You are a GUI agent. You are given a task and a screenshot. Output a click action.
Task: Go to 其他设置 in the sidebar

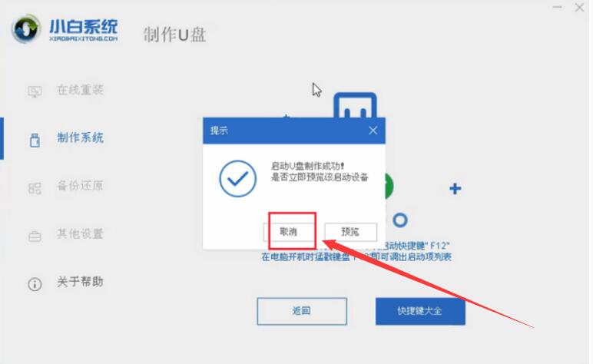point(80,233)
